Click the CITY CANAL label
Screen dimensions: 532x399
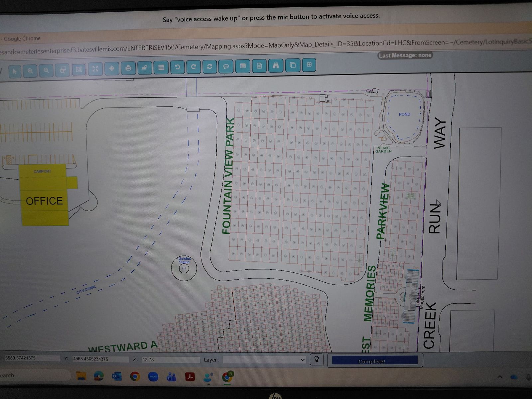click(86, 290)
